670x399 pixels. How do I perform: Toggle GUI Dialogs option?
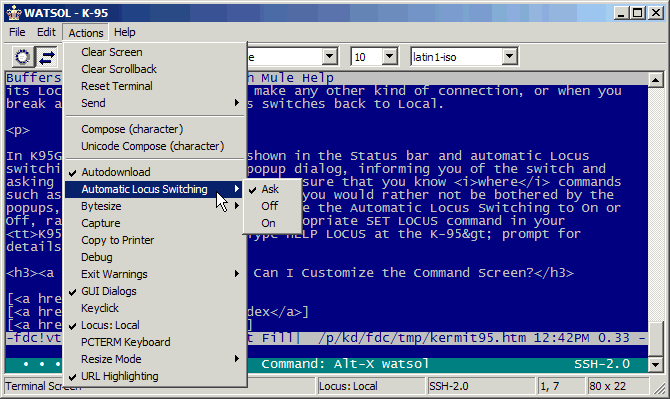pyautogui.click(x=155, y=291)
